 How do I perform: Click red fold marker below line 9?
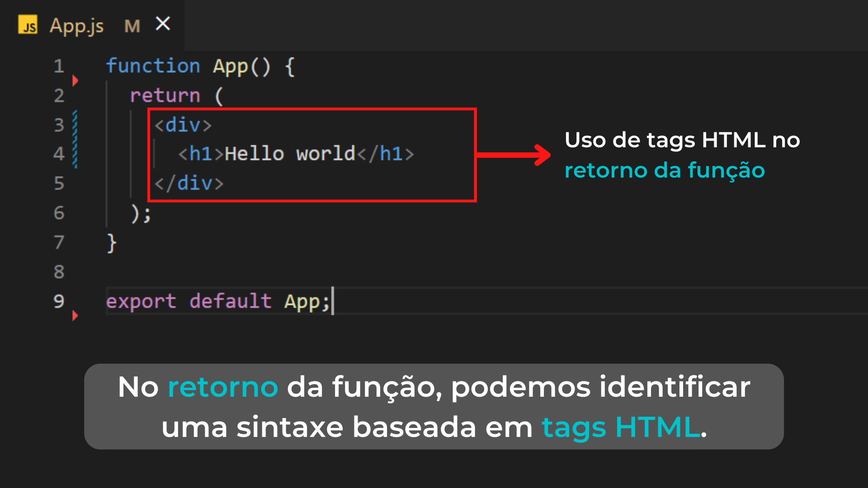(75, 315)
